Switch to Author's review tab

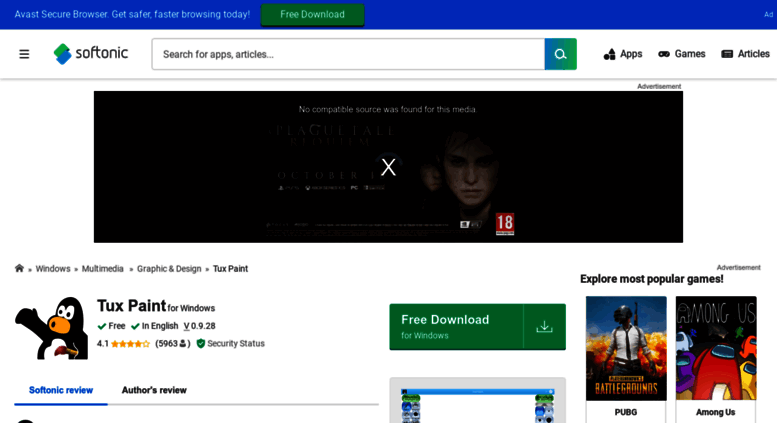[x=154, y=390]
